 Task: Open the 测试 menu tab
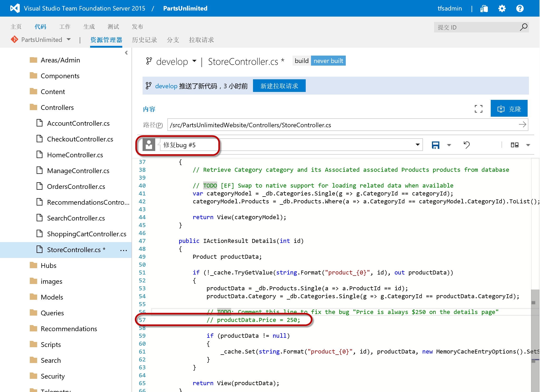click(113, 27)
